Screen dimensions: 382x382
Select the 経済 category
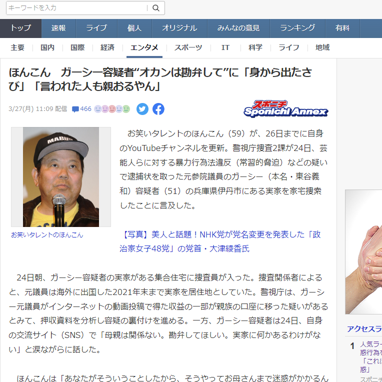click(107, 48)
